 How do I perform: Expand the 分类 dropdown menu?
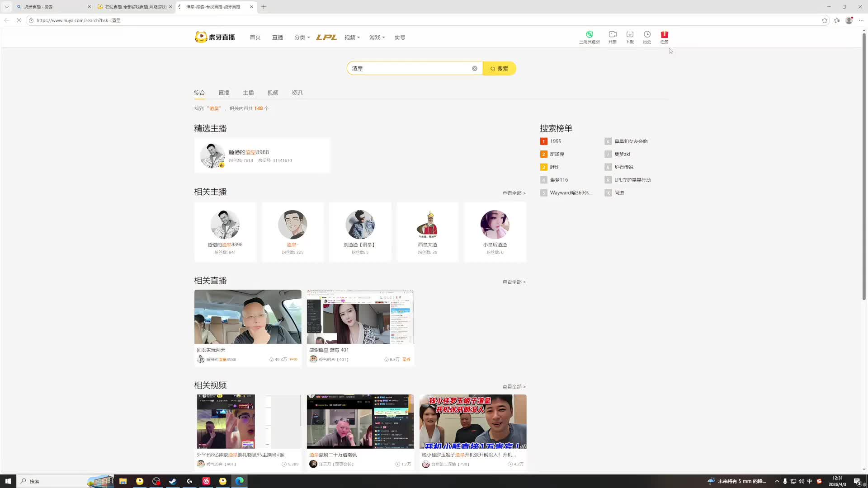click(302, 38)
